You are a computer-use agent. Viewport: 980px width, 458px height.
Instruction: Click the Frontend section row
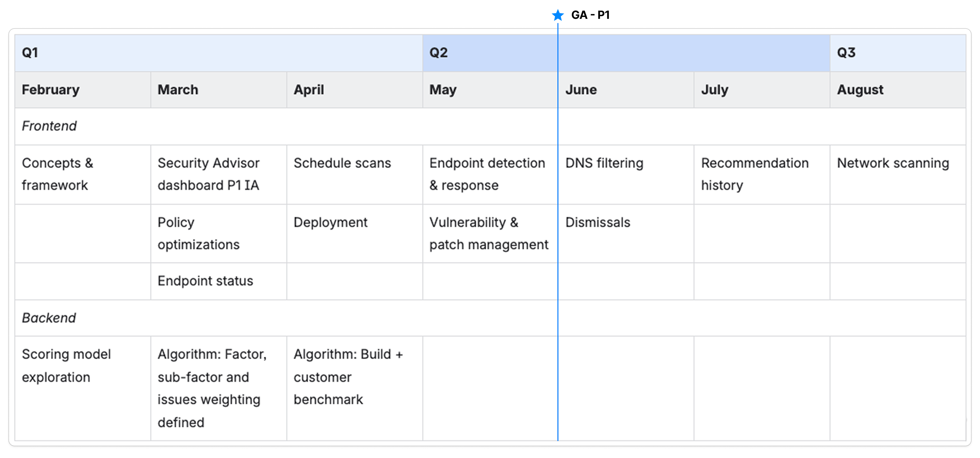tap(50, 126)
